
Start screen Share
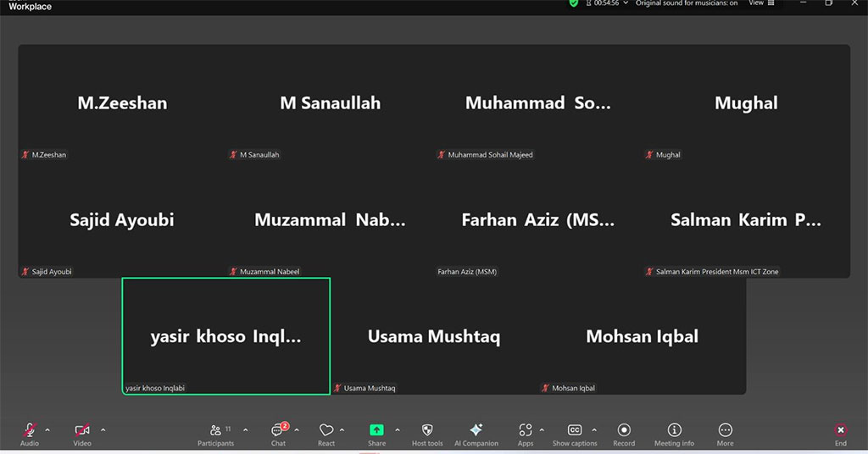pyautogui.click(x=376, y=432)
